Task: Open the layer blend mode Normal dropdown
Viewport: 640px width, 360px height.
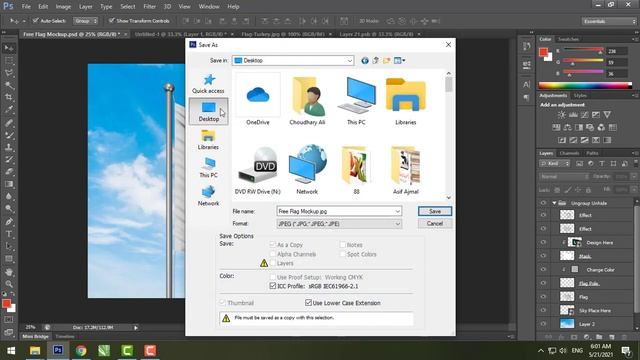Action: 564,177
